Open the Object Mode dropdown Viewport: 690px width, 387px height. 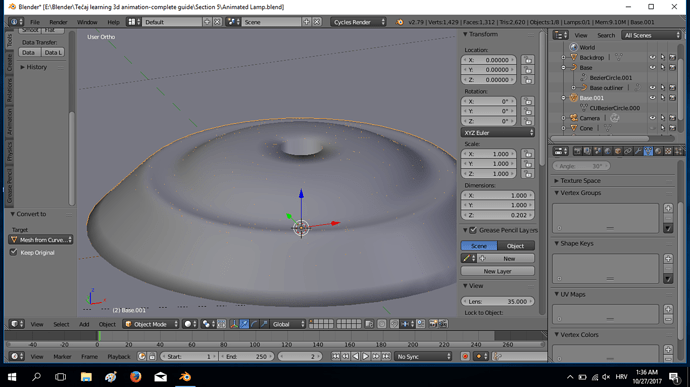click(x=150, y=324)
